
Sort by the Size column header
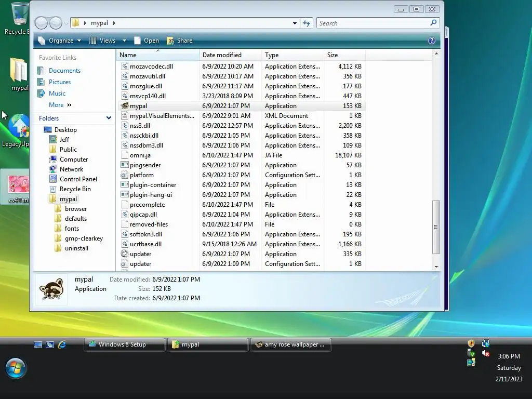[x=345, y=55]
